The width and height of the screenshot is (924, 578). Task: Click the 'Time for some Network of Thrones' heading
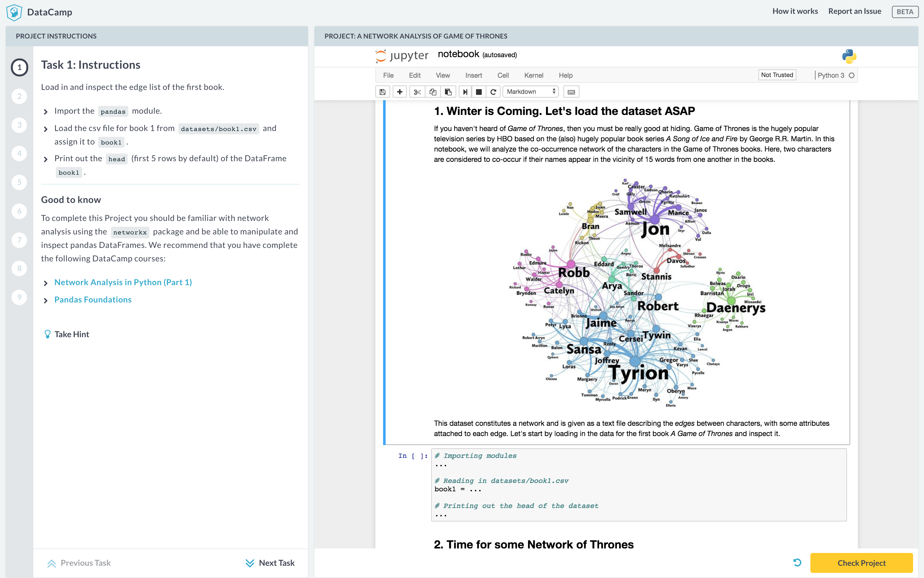pyautogui.click(x=534, y=544)
